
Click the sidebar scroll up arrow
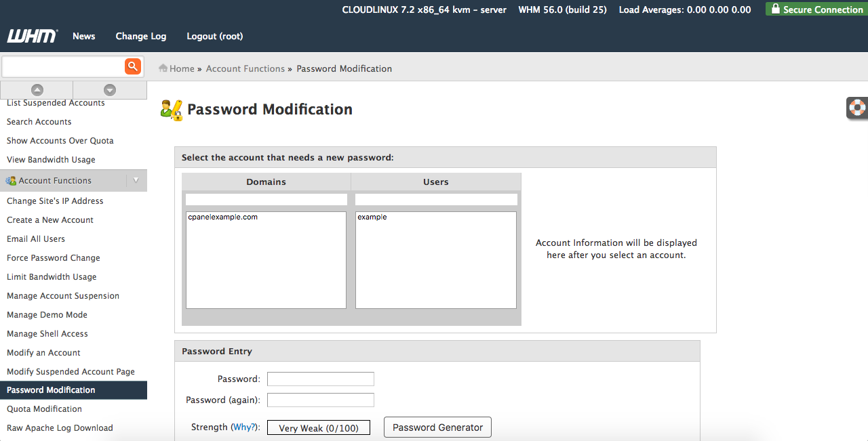pos(37,90)
